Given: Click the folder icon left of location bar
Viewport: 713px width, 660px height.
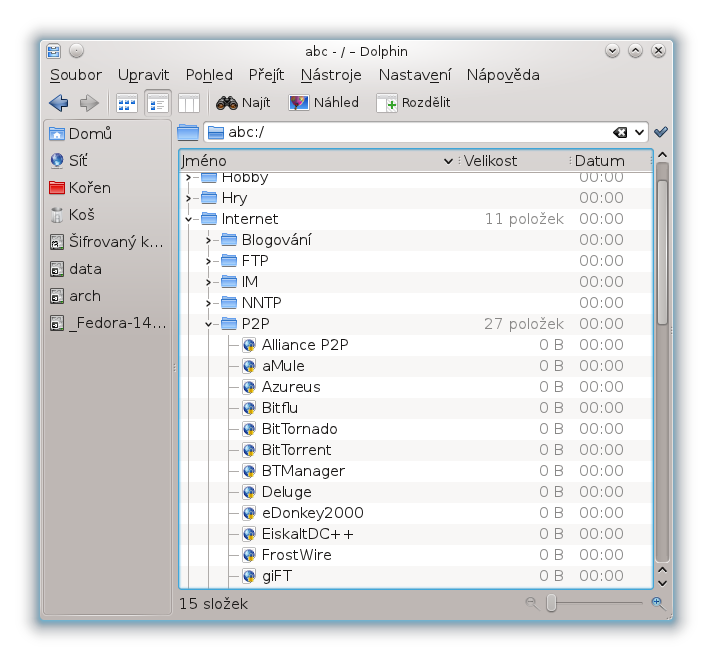Looking at the screenshot, I should 188,132.
